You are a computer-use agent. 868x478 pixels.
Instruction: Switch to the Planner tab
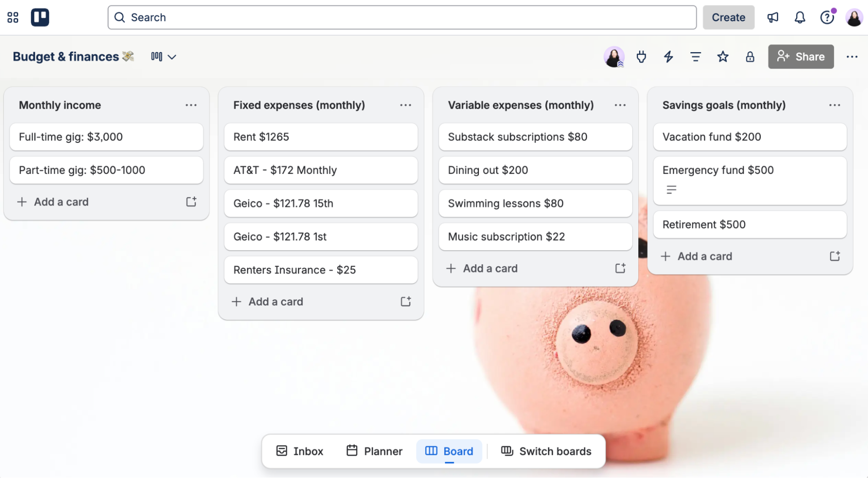coord(374,451)
